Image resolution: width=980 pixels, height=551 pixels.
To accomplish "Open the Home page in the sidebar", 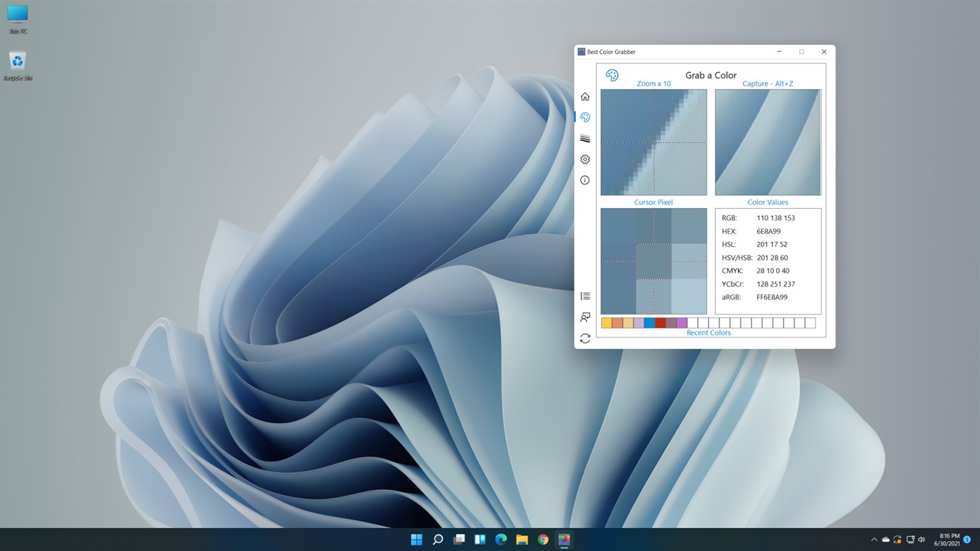I will pyautogui.click(x=585, y=96).
